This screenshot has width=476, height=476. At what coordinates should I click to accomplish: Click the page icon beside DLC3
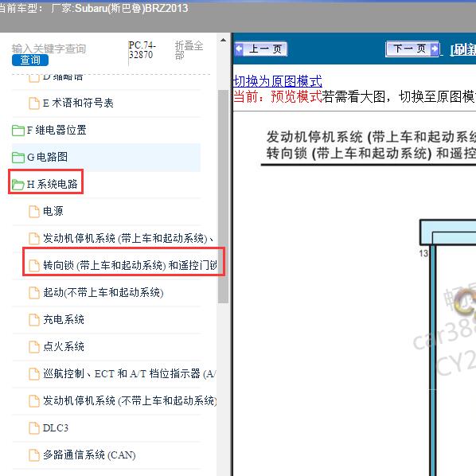pos(34,428)
